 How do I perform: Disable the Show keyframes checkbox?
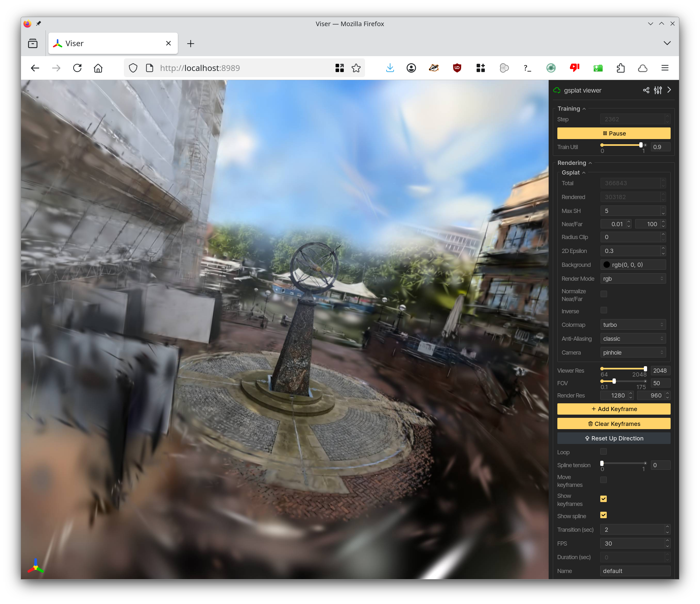tap(604, 499)
